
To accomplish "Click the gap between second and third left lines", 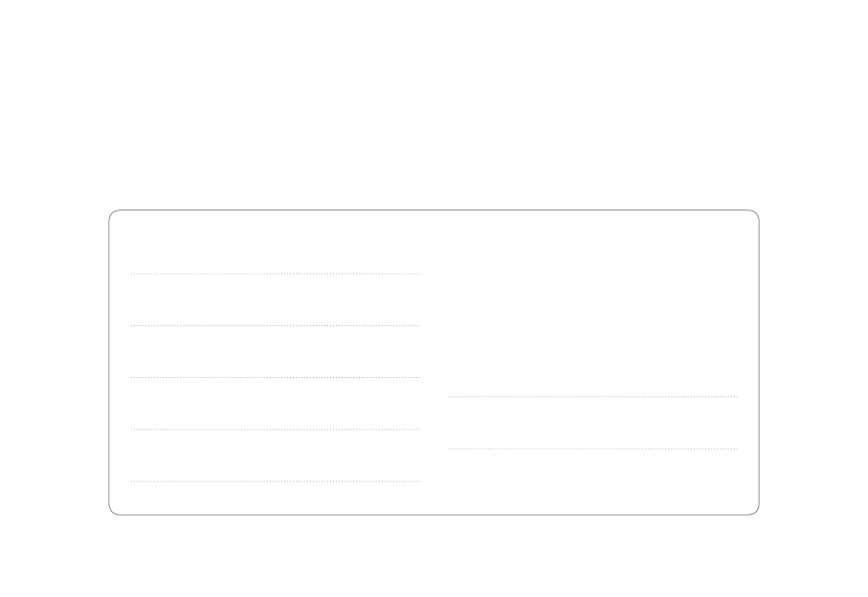I will [x=276, y=351].
